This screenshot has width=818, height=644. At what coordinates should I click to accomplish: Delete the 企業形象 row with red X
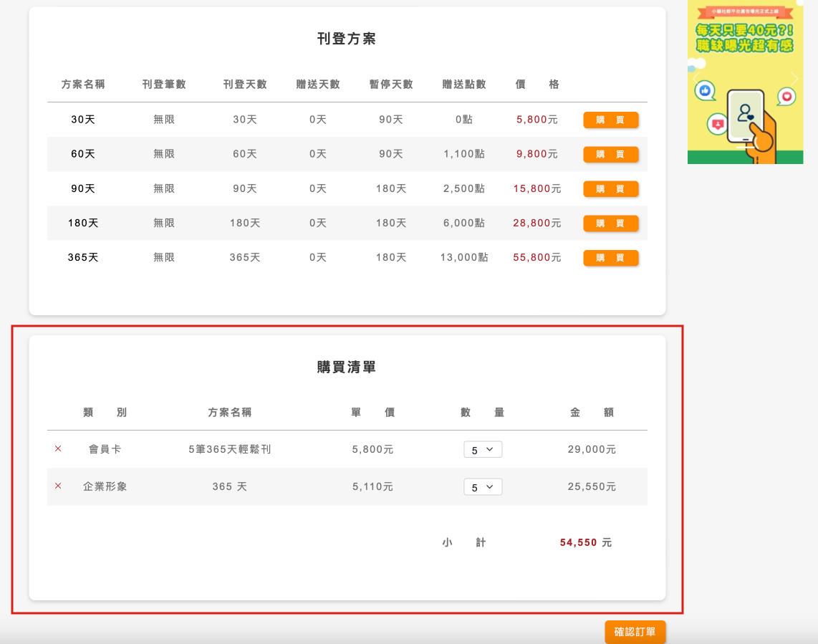tap(58, 486)
